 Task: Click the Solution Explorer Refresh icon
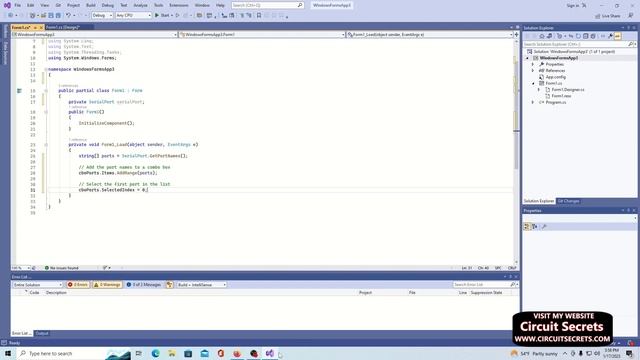click(578, 36)
